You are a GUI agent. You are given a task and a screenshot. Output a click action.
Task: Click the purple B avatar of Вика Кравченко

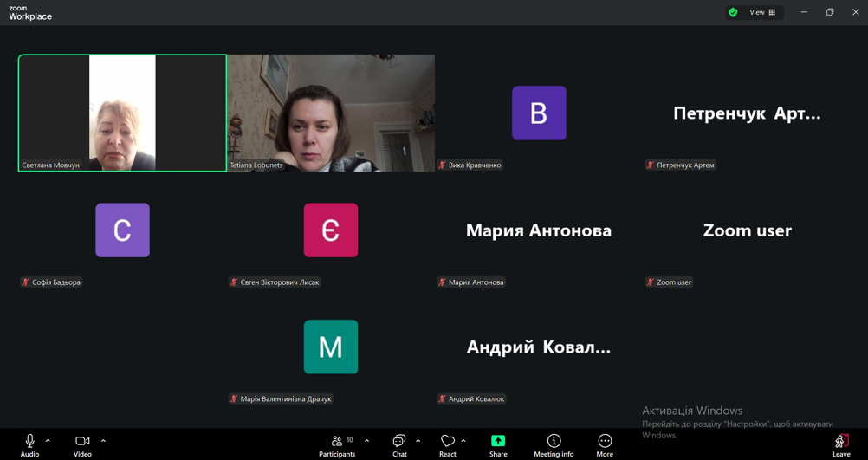pyautogui.click(x=539, y=113)
